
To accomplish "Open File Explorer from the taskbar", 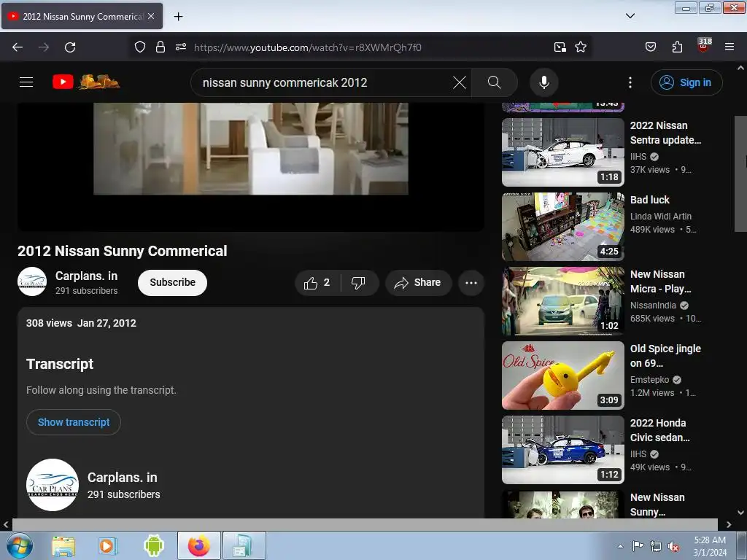I will coord(63,545).
